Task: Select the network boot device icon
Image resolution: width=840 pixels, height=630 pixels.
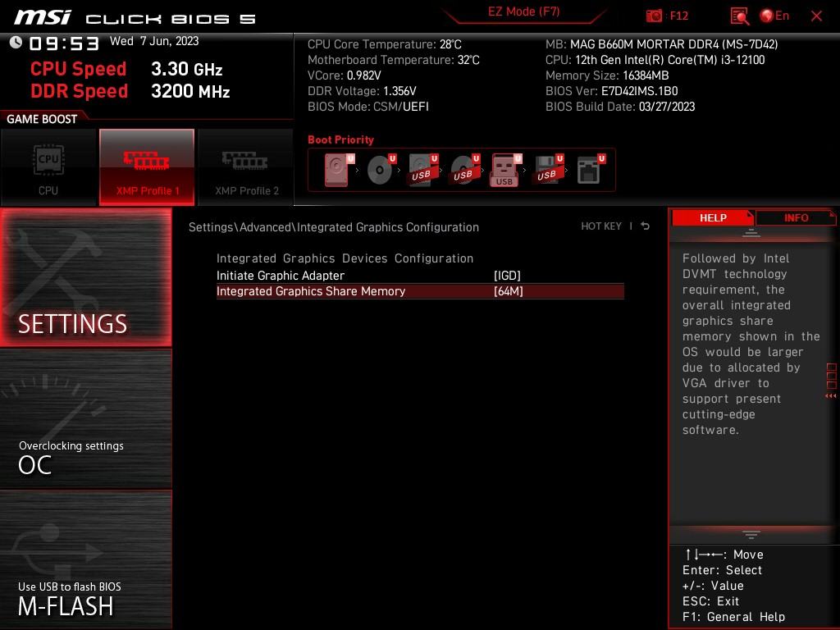Action: pyautogui.click(x=591, y=170)
